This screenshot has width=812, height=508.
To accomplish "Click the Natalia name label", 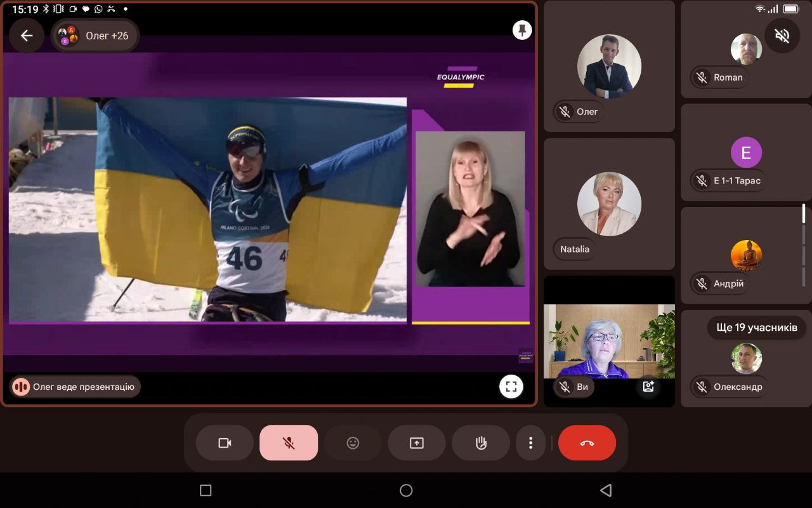I will tap(575, 250).
